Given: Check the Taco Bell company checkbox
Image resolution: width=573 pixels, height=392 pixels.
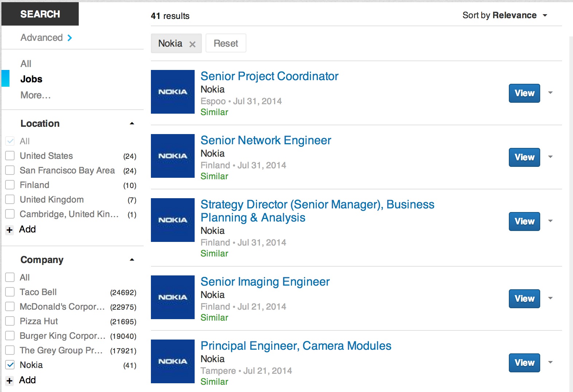Looking at the screenshot, I should pos(10,292).
